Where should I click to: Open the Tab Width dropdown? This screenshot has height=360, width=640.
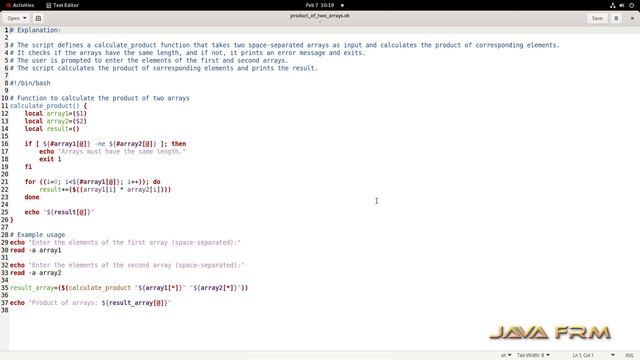point(533,355)
